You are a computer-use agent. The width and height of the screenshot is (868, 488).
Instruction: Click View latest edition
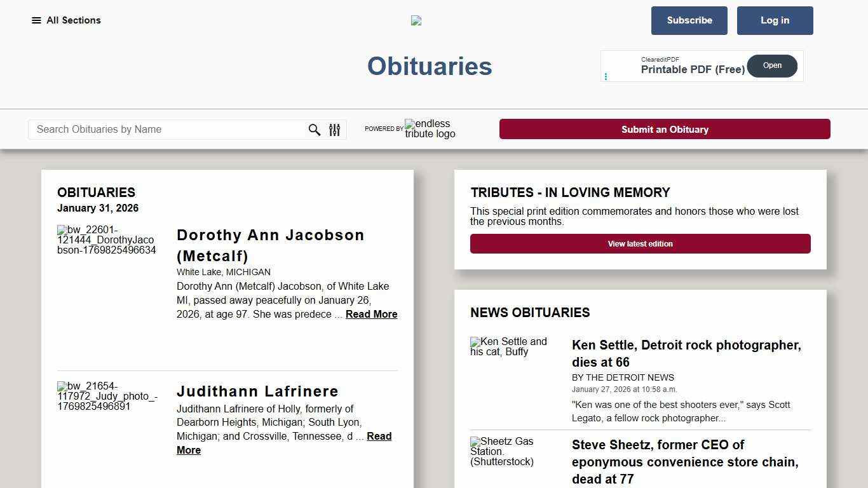(641, 243)
